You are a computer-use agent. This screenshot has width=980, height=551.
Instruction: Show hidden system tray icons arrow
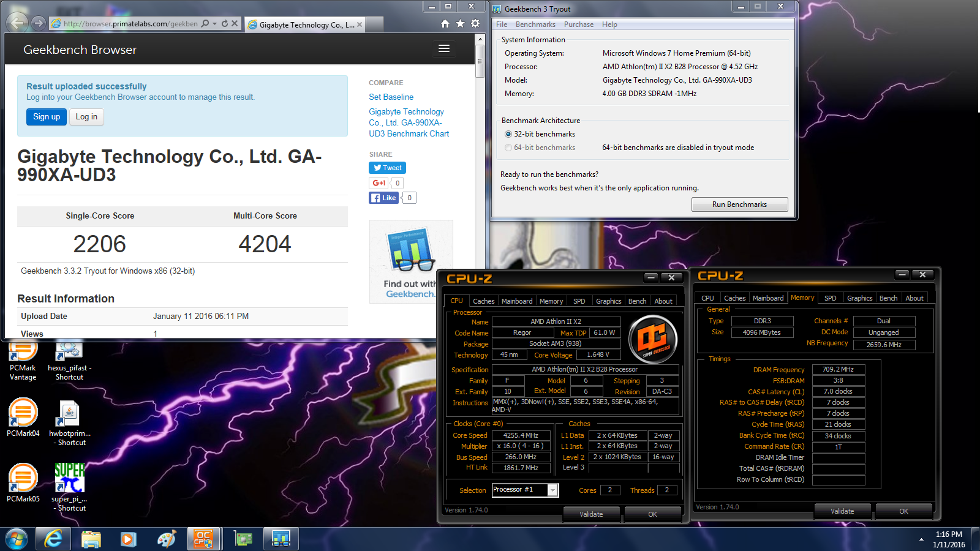(921, 539)
